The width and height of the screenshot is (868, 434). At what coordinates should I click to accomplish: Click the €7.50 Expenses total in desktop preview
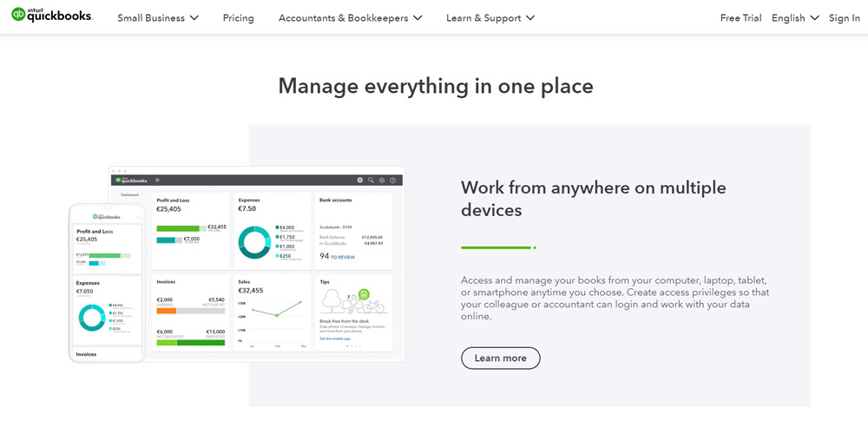coord(247,209)
